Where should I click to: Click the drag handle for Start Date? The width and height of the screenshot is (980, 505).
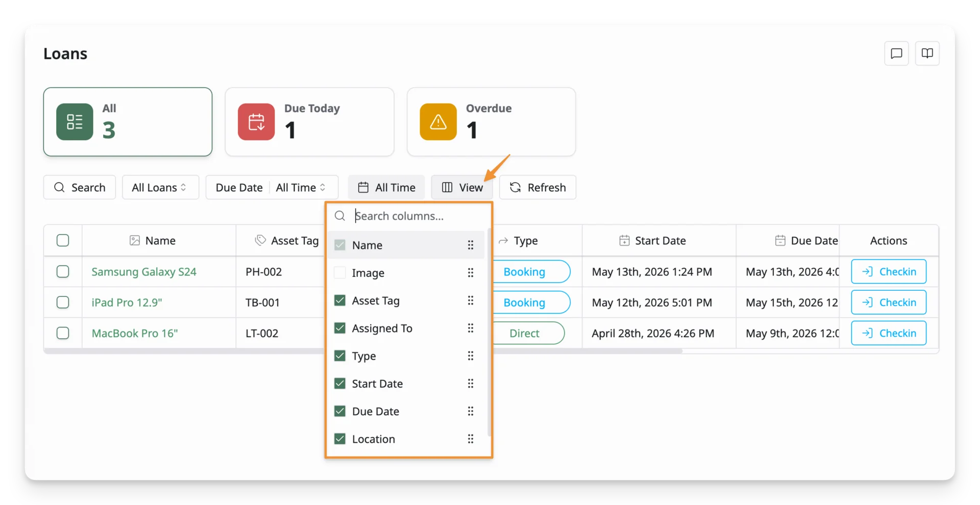pos(471,384)
